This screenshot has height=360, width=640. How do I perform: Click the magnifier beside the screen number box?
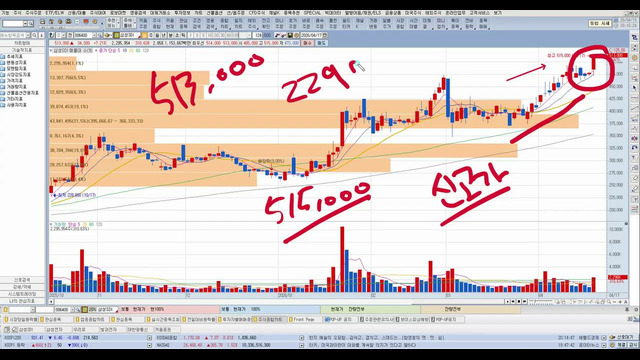coord(30,24)
